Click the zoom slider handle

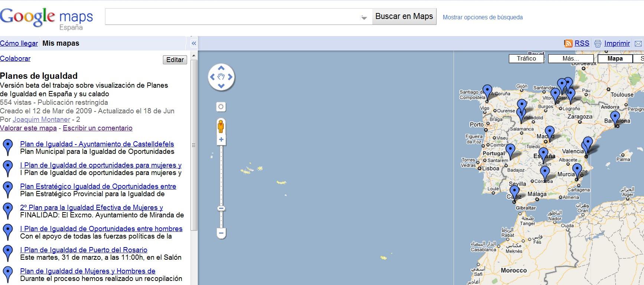pos(221,208)
